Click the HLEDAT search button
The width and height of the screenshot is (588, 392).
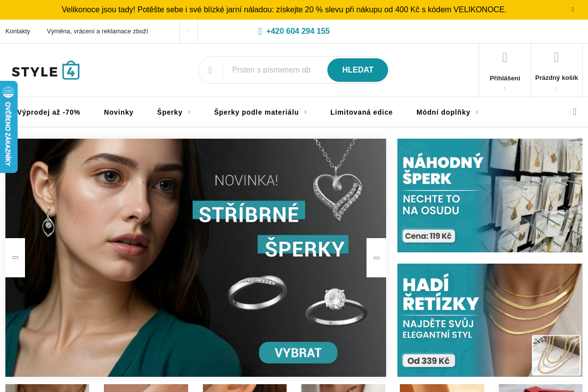click(358, 70)
